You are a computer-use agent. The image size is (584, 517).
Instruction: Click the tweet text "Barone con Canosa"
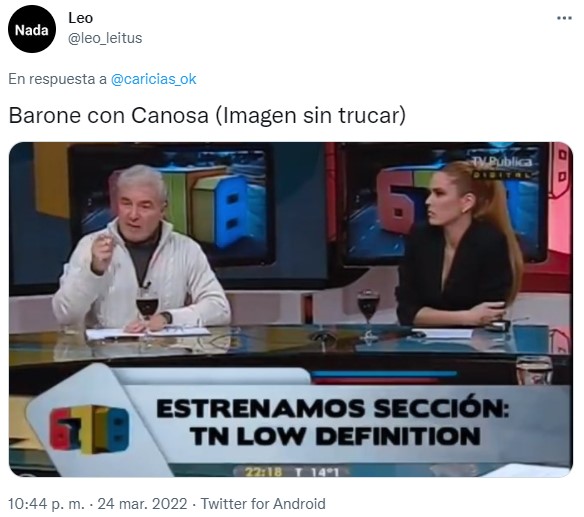tap(108, 115)
